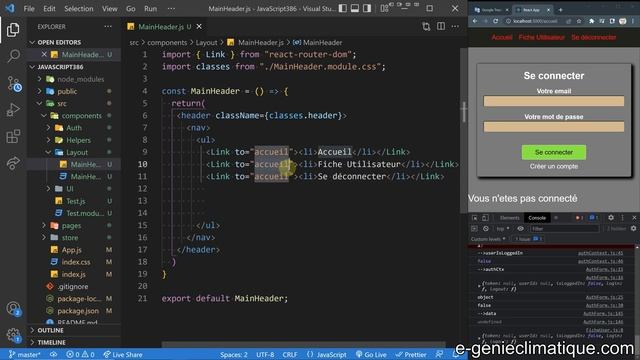Click the CRLF line ending indicator
Screen dimensions: 640x360
290,355
